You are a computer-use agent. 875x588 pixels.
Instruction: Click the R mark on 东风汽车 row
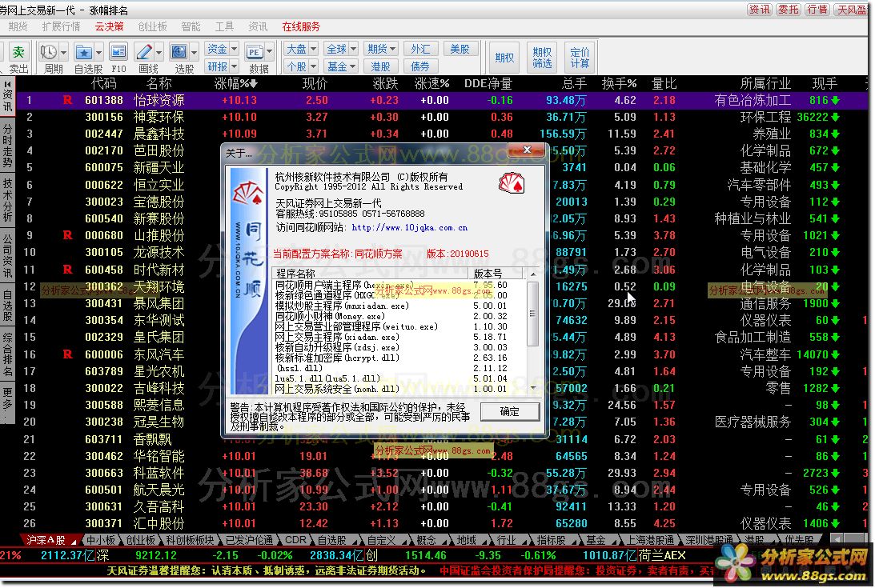point(67,354)
